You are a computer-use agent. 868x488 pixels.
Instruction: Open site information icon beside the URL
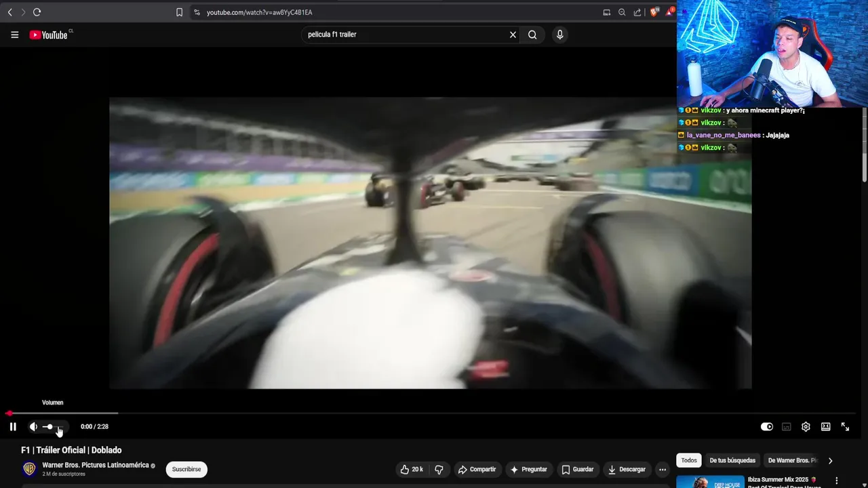pos(197,12)
